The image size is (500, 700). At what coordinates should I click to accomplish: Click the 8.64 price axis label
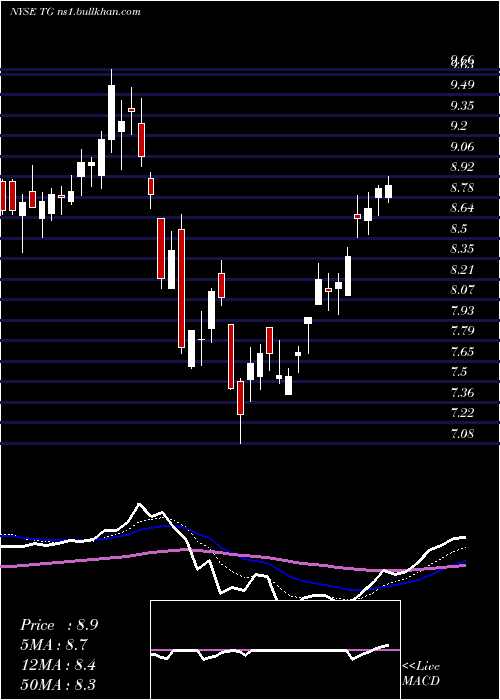tap(462, 208)
